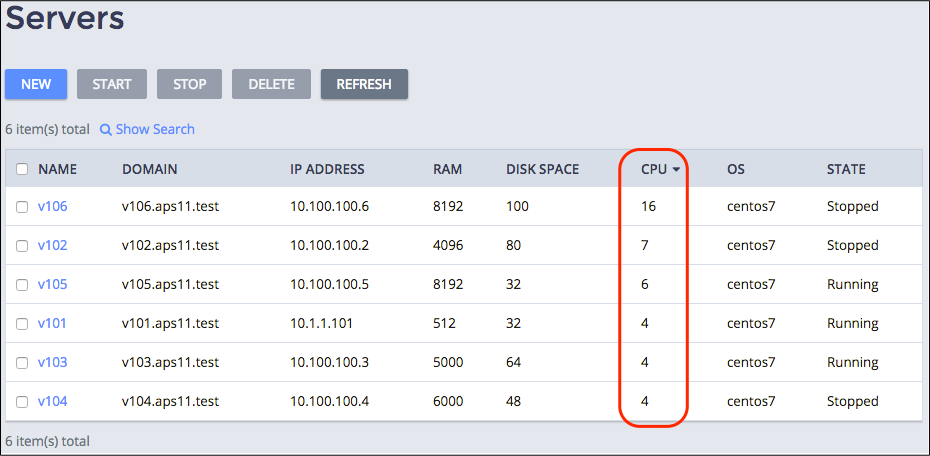Click the magnifier icon beside Show Search
Viewport: 930px width, 456px height.
coord(105,130)
